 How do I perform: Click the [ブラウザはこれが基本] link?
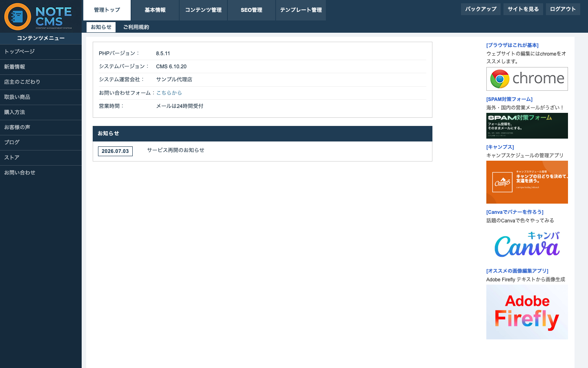coord(512,45)
